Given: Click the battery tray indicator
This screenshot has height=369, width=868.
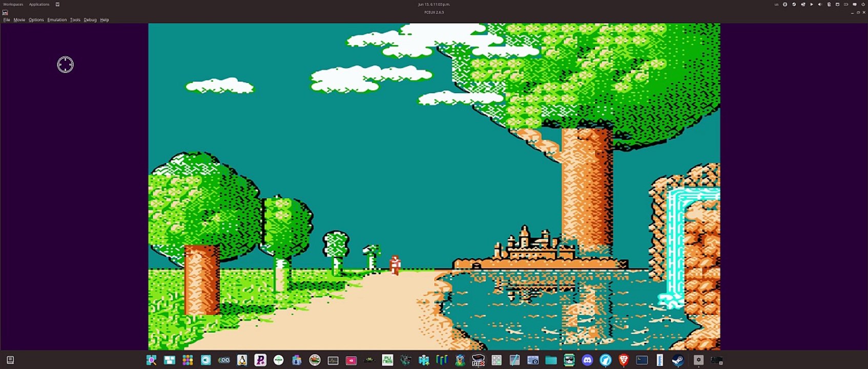Looking at the screenshot, I should (846, 4).
